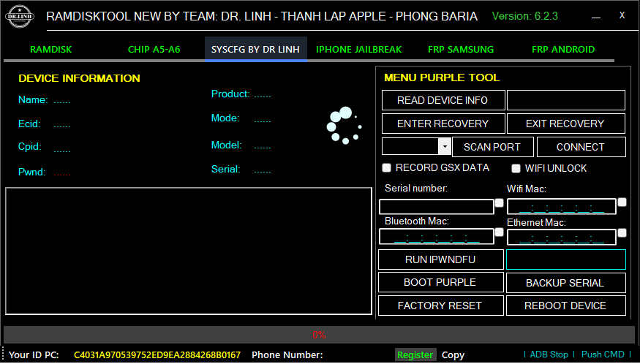Click the ENTER RECOVERY button
The width and height of the screenshot is (640, 364).
443,124
